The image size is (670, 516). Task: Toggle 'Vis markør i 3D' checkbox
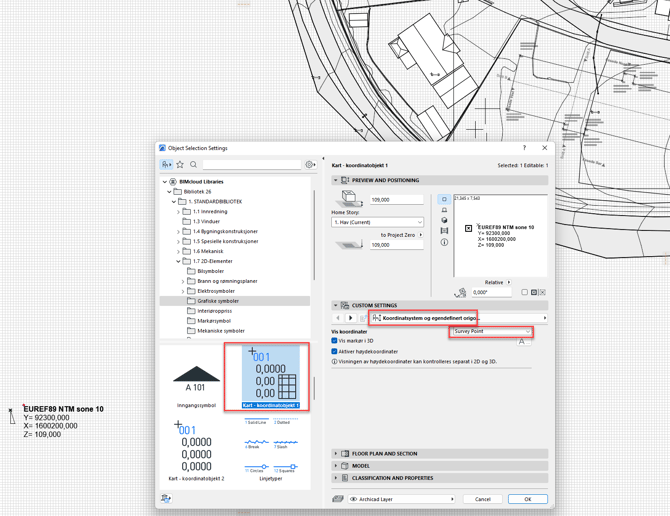335,341
